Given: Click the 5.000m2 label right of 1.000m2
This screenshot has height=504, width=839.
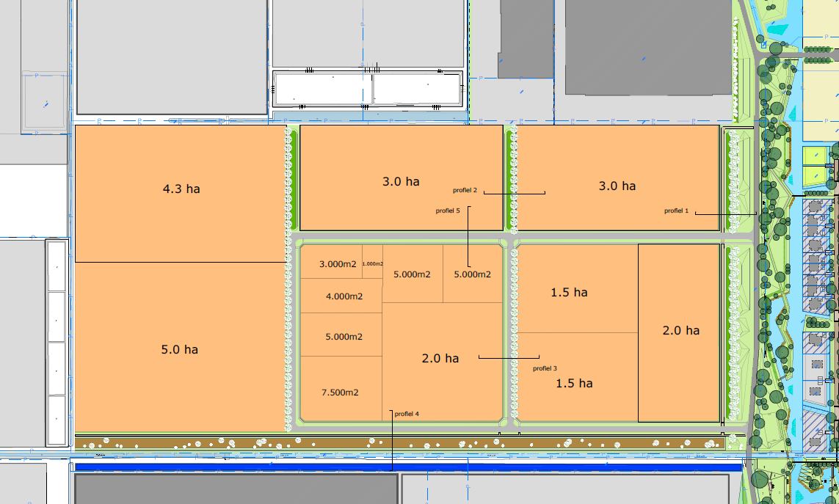Looking at the screenshot, I should coord(412,274).
